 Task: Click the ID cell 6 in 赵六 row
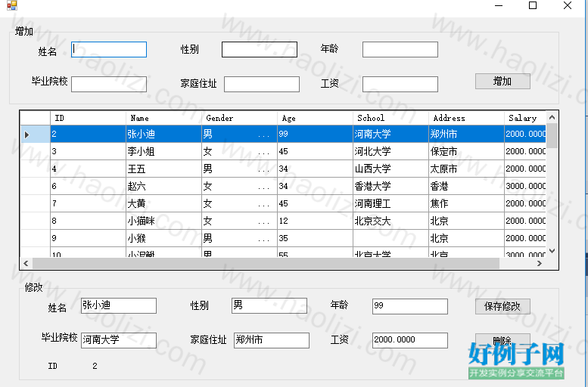coord(88,186)
